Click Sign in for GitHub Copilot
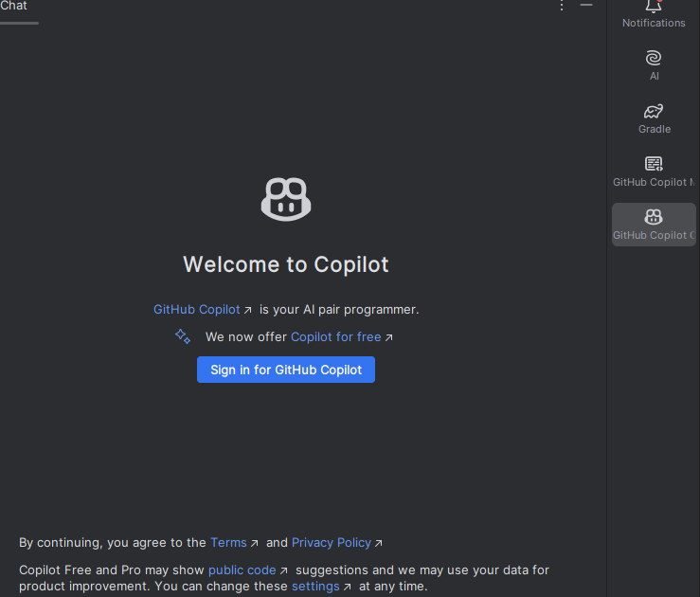Screen dimensions: 700x597 tap(286, 370)
